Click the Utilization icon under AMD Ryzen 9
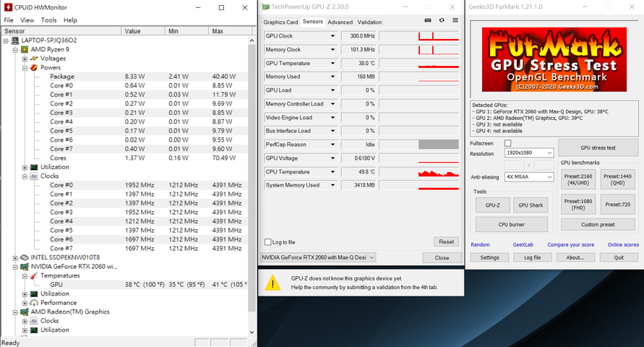The image size is (644, 347). tap(34, 167)
